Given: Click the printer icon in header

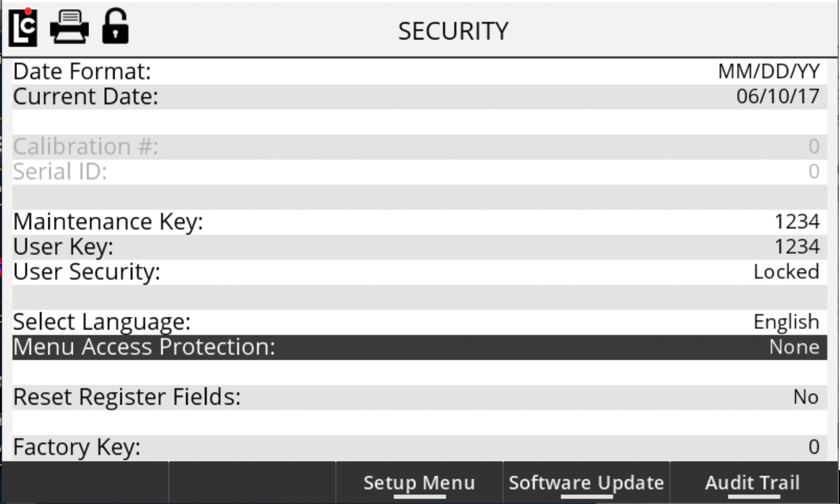Looking at the screenshot, I should pyautogui.click(x=69, y=28).
